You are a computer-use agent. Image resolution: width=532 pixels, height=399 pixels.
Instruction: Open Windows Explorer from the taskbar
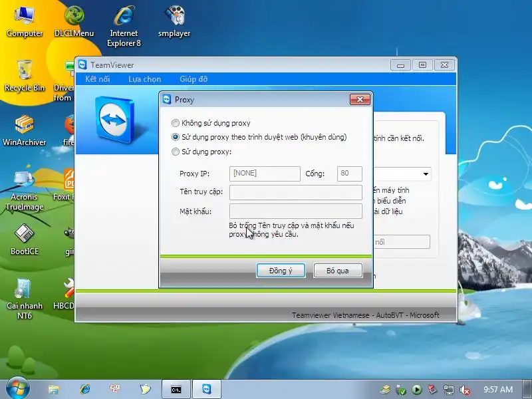pyautogui.click(x=53, y=389)
